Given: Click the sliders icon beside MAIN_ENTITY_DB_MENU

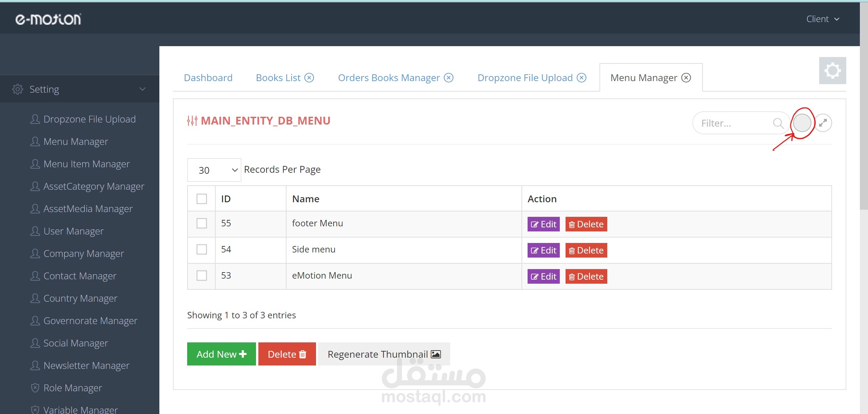Looking at the screenshot, I should point(192,120).
